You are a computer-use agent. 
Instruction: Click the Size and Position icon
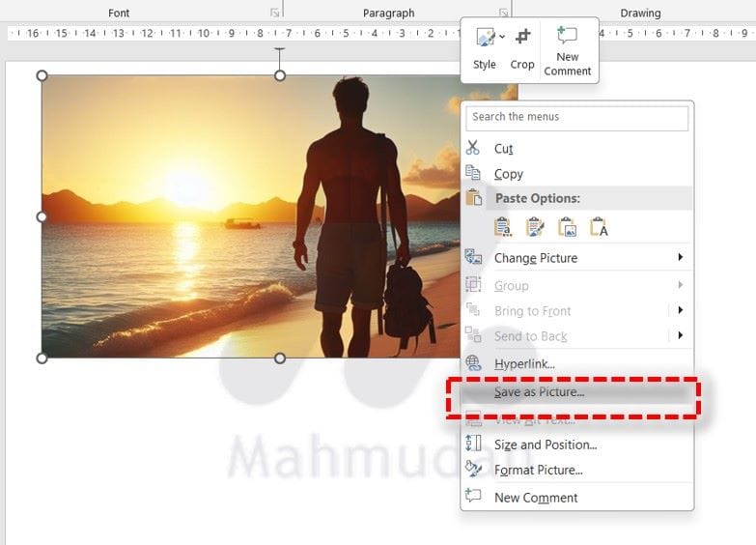coord(473,444)
